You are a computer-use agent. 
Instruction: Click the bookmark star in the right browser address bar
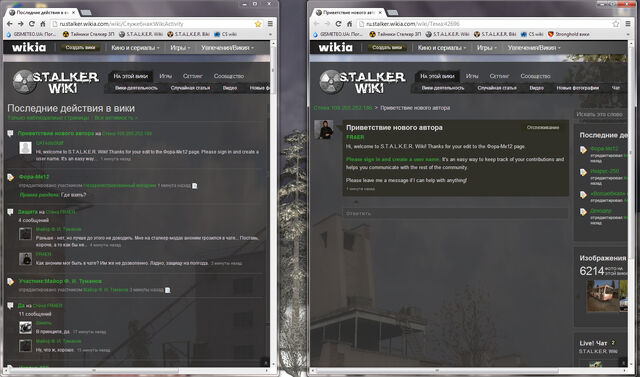(x=616, y=24)
